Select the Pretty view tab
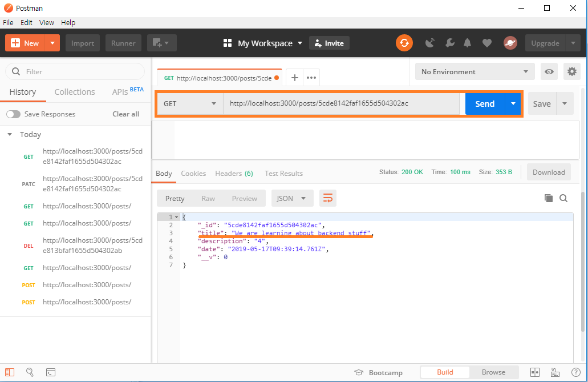 click(175, 198)
